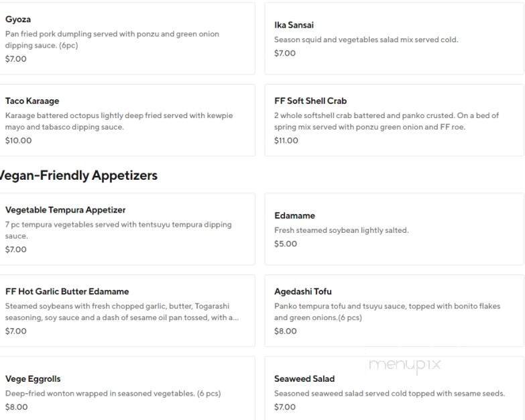Image resolution: width=525 pixels, height=420 pixels.
Task: Click the $5.00 Edamame price
Action: [x=286, y=244]
